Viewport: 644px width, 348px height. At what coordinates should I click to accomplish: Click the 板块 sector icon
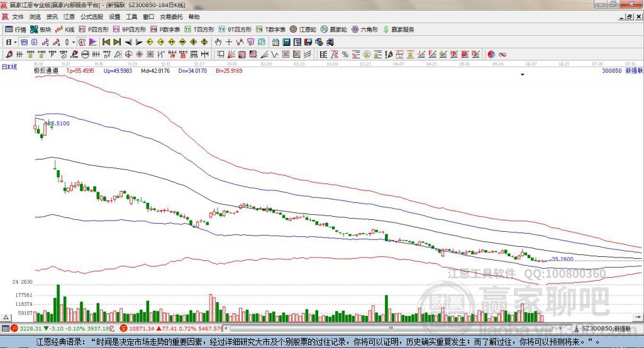pos(41,30)
